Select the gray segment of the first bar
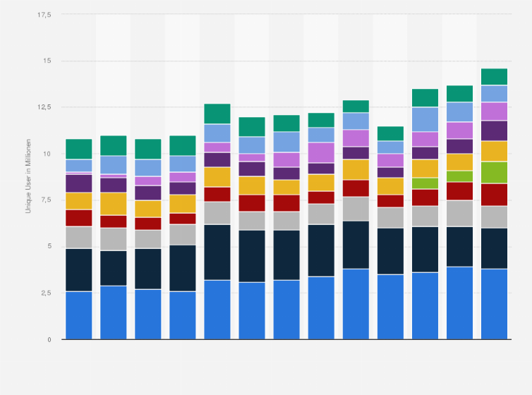 point(79,238)
